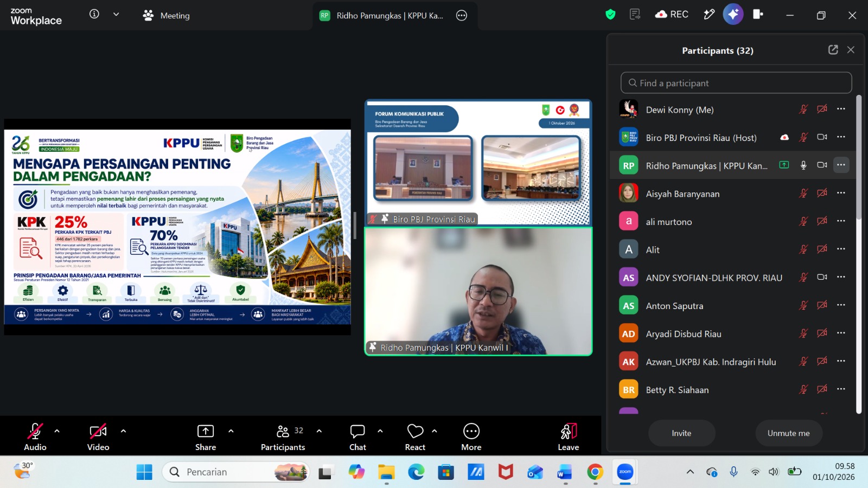Screen dimensions: 868x488
Task: Open the Meeting tab
Action: 166,16
